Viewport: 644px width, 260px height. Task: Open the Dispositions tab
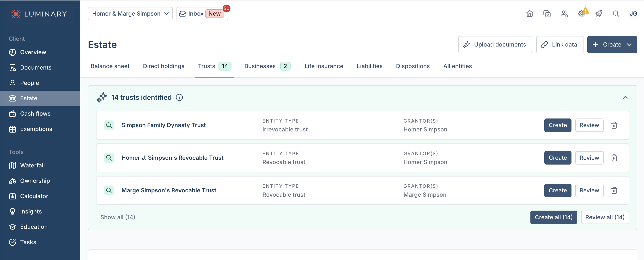[x=413, y=66]
